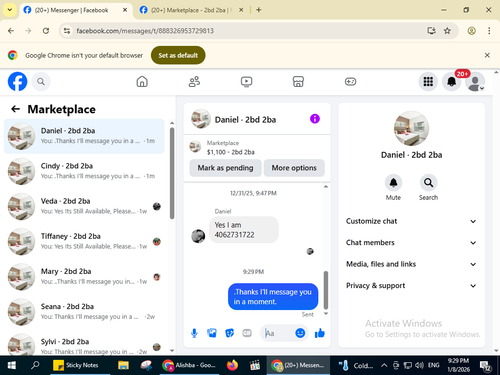
Task: Click the Mark as pending button
Action: pos(225,168)
